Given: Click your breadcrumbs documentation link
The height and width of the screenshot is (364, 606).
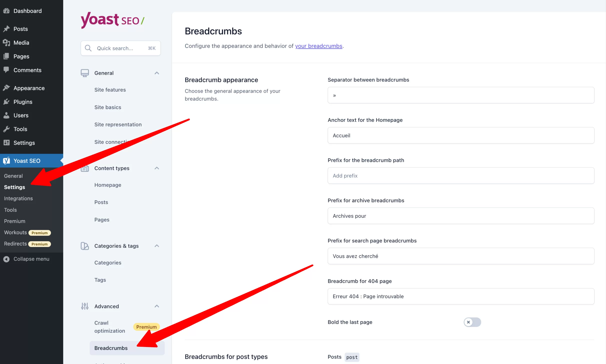Looking at the screenshot, I should tap(318, 46).
